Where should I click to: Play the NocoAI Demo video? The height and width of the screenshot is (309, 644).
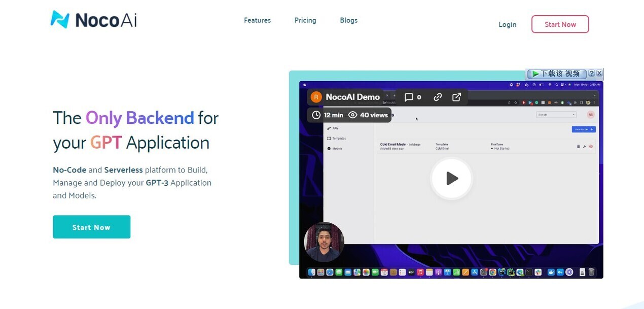pos(451,179)
